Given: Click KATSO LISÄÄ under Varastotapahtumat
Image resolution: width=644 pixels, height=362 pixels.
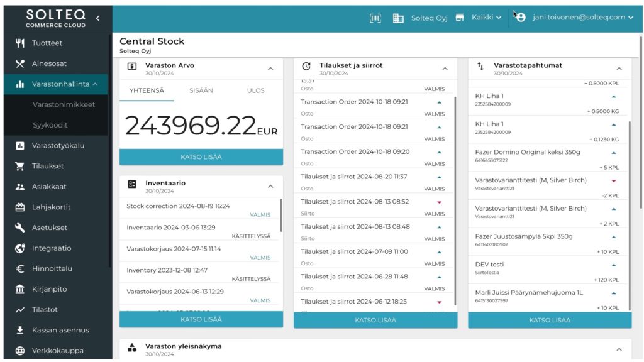Looking at the screenshot, I should point(550,320).
